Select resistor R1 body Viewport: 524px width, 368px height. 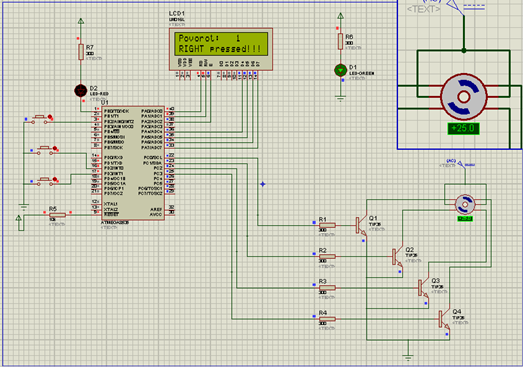point(327,225)
